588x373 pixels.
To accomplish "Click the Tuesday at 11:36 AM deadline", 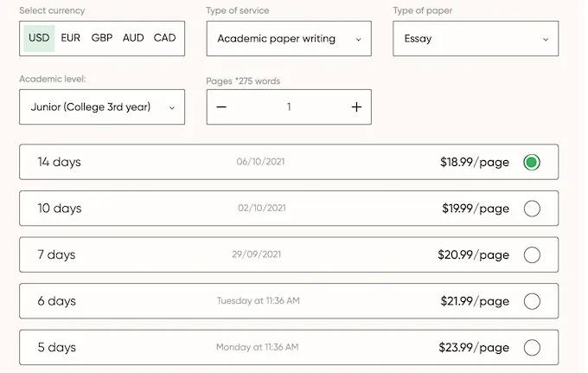I will 258,301.
